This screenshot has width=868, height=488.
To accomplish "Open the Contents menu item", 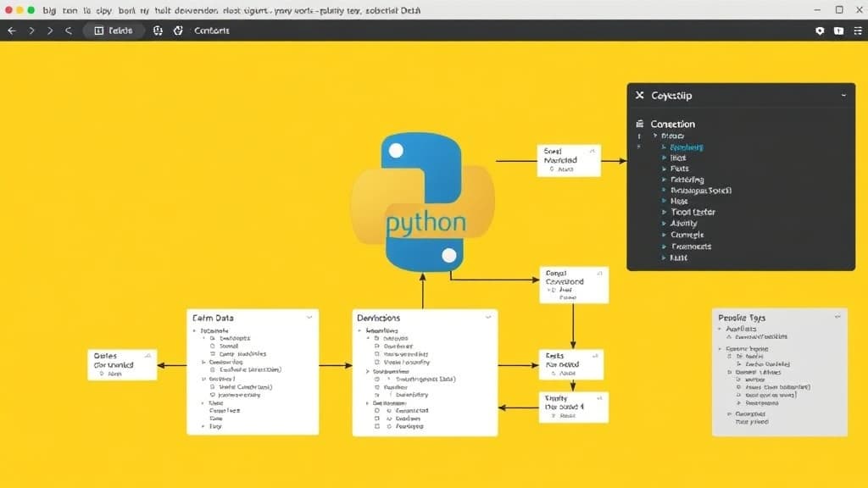I will [x=212, y=30].
